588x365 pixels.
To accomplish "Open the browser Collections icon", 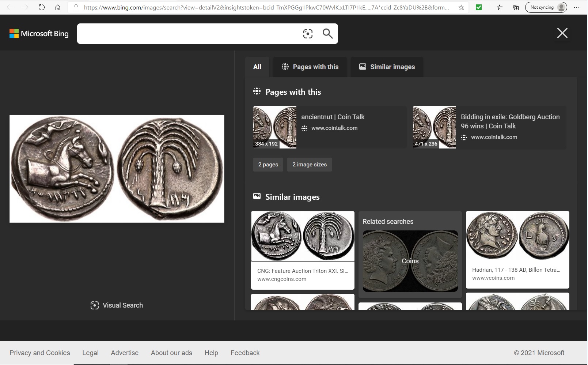I will (516, 7).
